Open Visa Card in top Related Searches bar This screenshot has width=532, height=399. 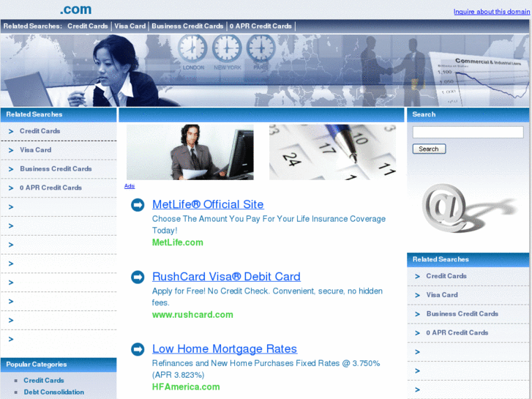[130, 26]
